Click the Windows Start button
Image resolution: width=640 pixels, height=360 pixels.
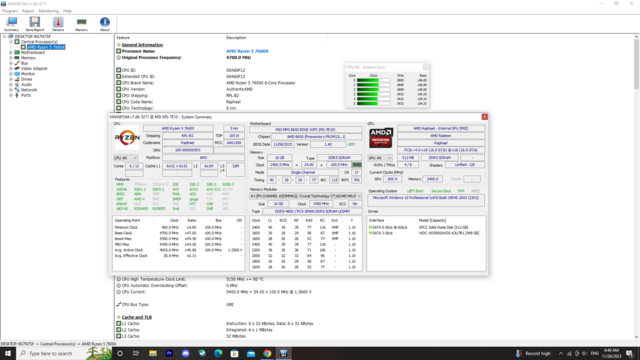click(x=7, y=353)
